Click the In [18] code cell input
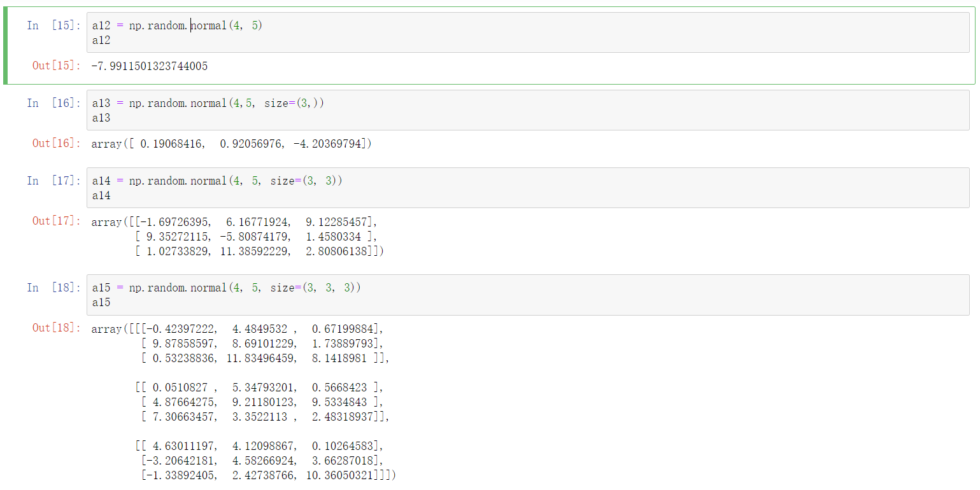The height and width of the screenshot is (490, 980). pyautogui.click(x=528, y=295)
